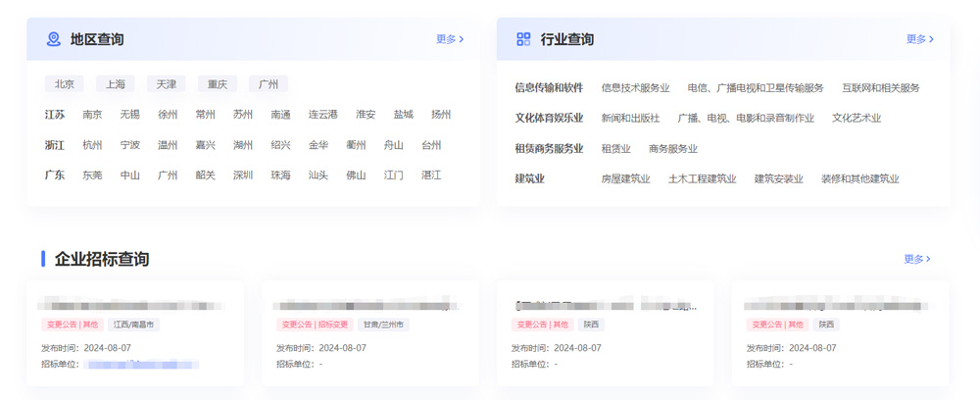Open the 土木工程建筑业 link
The width and height of the screenshot is (980, 400).
pos(702,179)
